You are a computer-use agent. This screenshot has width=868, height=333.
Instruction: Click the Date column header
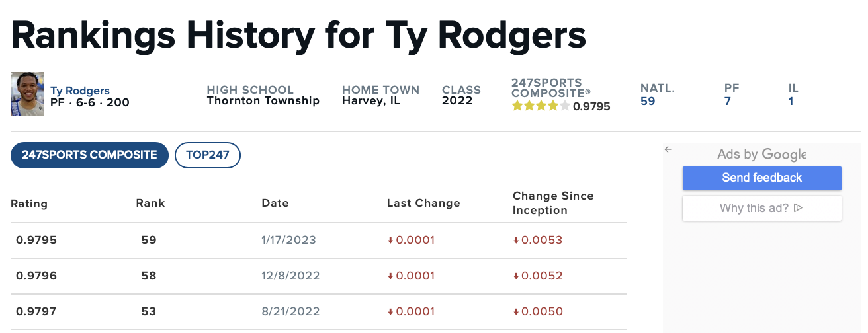(x=275, y=203)
